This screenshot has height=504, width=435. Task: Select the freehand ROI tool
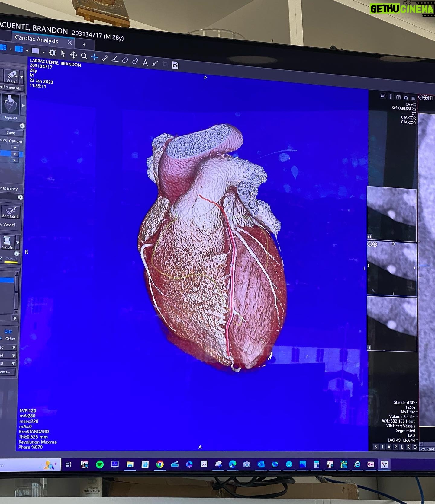135,61
